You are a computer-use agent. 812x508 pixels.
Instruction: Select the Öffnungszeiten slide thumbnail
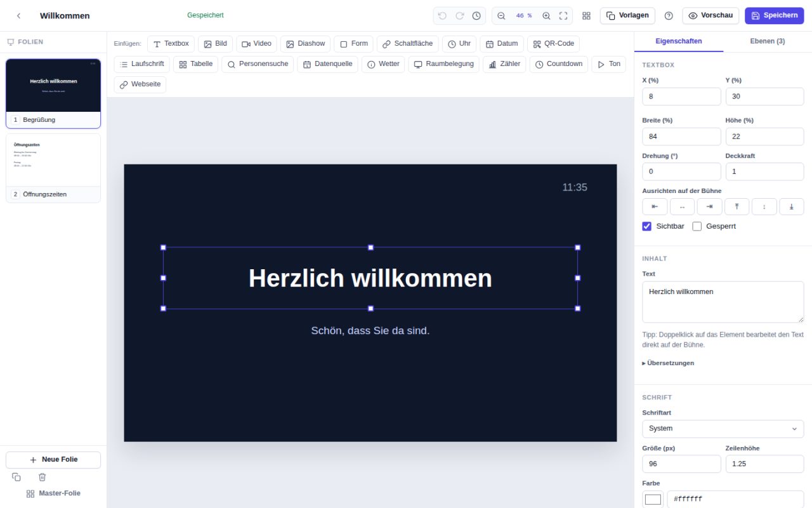pos(53,168)
